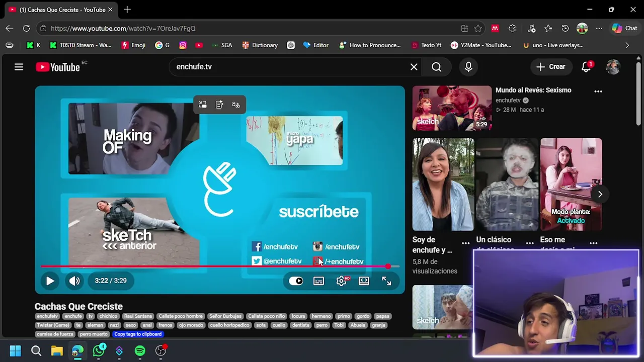The image size is (644, 362).
Task: Click the suscríbete end-screen button
Action: [x=318, y=212]
